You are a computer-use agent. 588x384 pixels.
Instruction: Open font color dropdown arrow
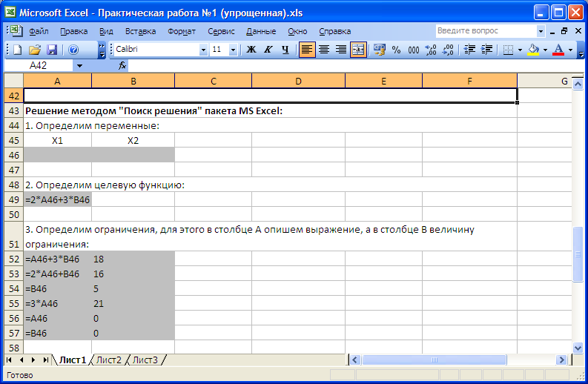click(570, 50)
